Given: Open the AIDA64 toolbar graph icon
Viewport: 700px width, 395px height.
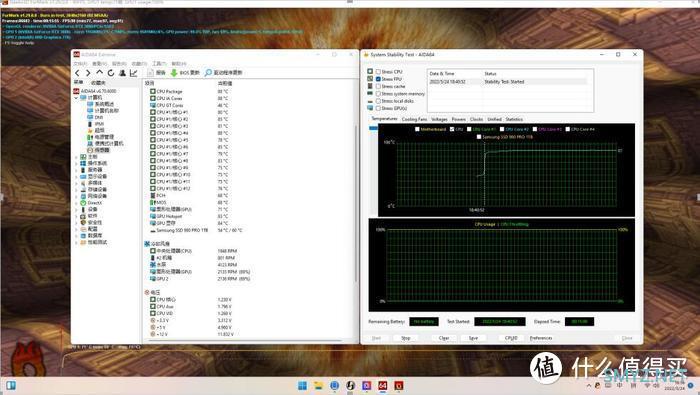Looking at the screenshot, I should (x=133, y=73).
